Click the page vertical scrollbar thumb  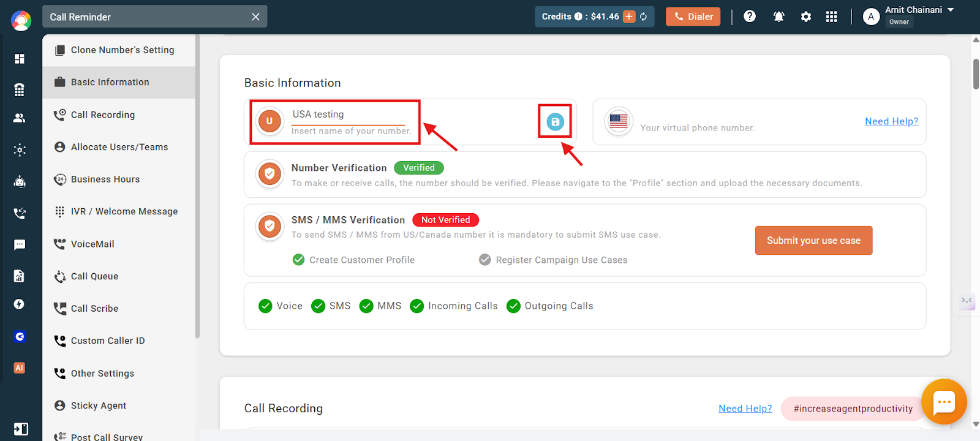pos(976,74)
